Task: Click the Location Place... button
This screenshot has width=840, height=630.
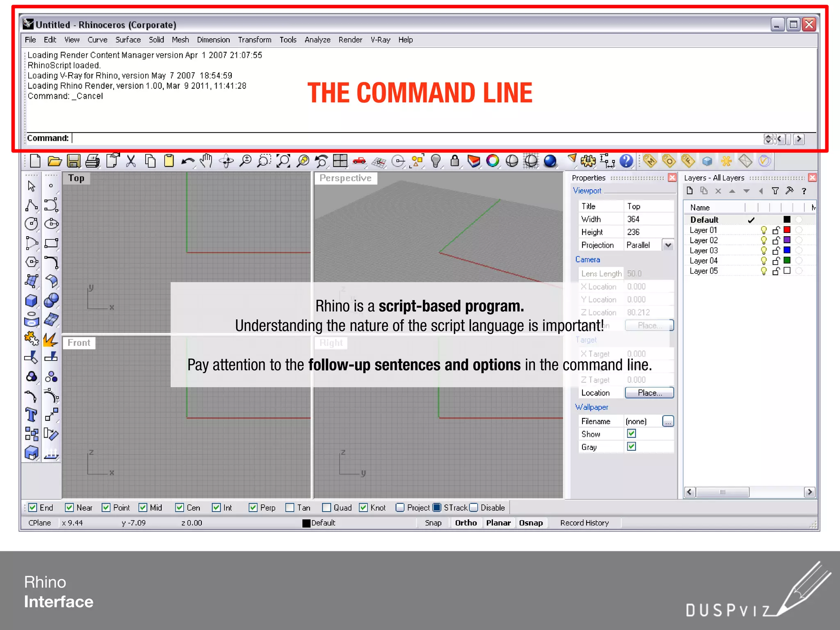Action: (x=649, y=393)
